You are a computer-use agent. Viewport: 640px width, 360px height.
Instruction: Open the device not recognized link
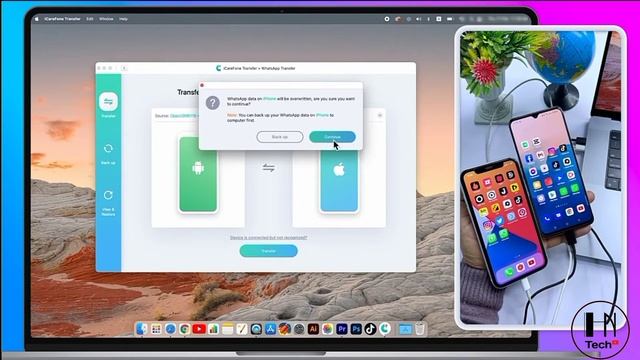click(x=269, y=238)
